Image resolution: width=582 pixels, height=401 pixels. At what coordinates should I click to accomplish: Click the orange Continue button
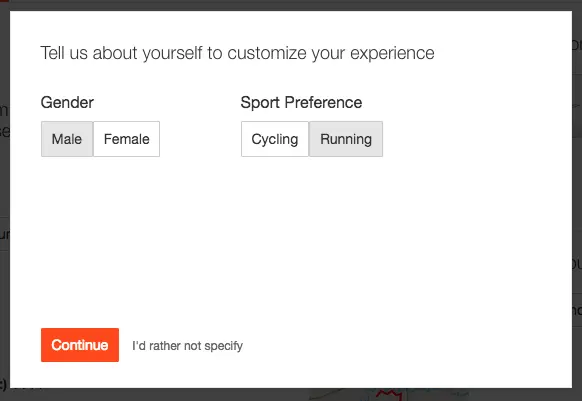80,345
